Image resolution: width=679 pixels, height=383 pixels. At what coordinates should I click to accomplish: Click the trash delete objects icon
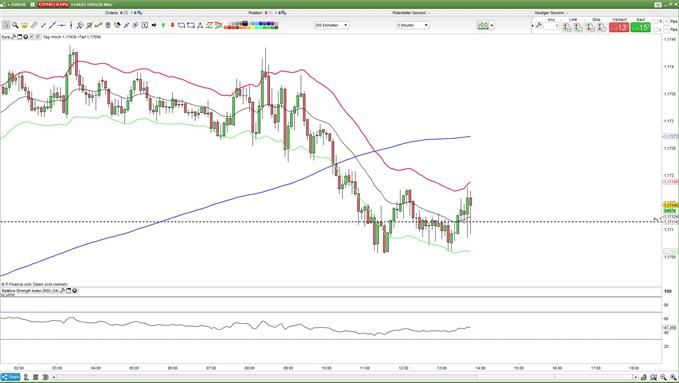coord(108,25)
